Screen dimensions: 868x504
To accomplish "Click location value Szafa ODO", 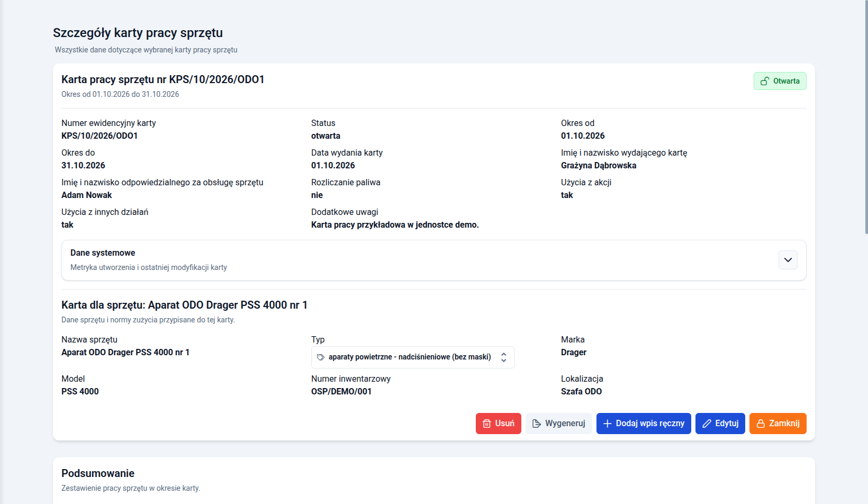I will point(581,392).
